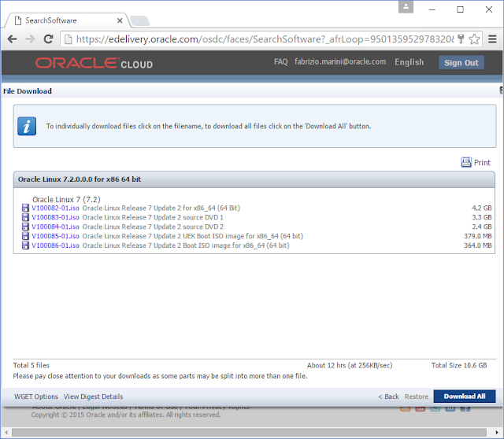Click the saved password key icon
The height and width of the screenshot is (439, 504).
(x=461, y=39)
